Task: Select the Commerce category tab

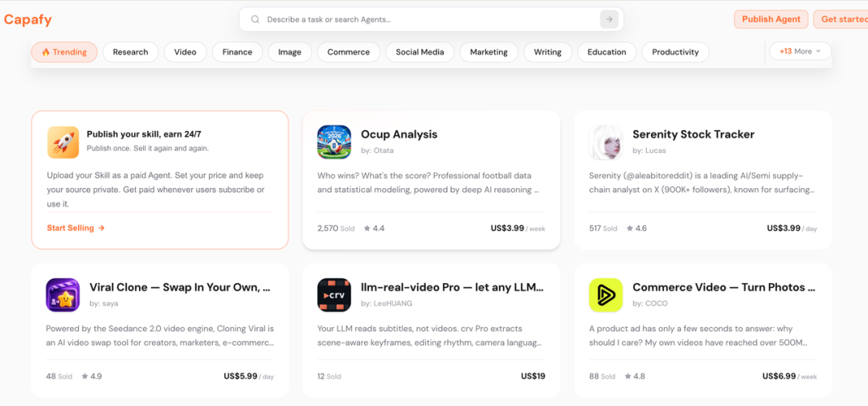Action: tap(349, 52)
